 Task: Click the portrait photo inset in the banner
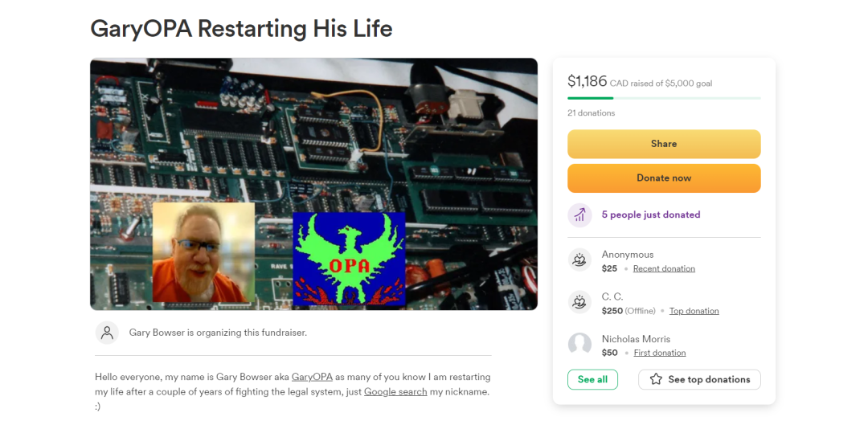203,252
